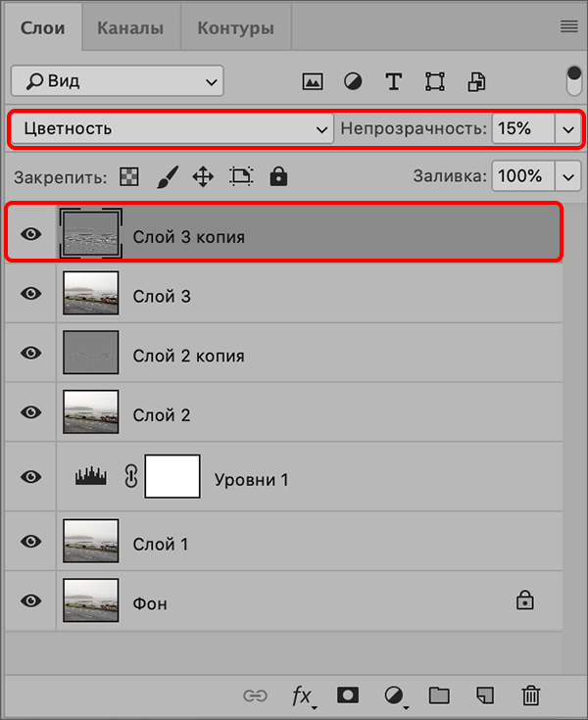Hide the Слой 3 копия layer
The height and width of the screenshot is (720, 588).
[31, 235]
